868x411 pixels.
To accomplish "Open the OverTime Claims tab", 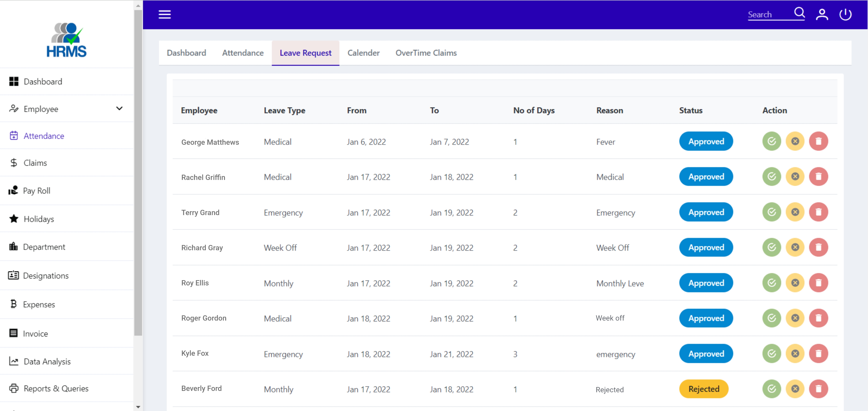I will tap(426, 53).
